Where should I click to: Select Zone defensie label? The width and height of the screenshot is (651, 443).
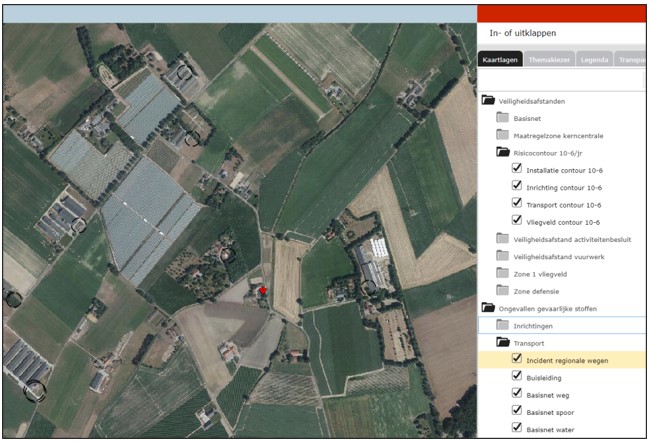[536, 292]
